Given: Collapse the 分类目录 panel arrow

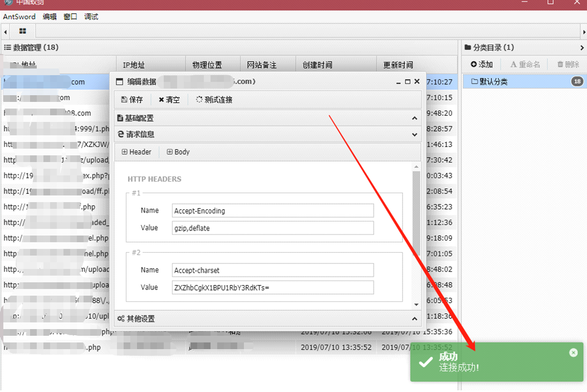Looking at the screenshot, I should coord(582,47).
